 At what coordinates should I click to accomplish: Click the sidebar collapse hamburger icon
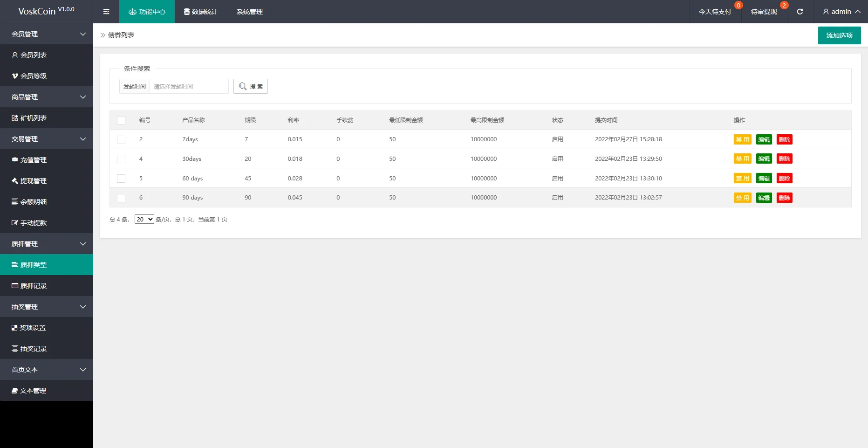click(106, 12)
